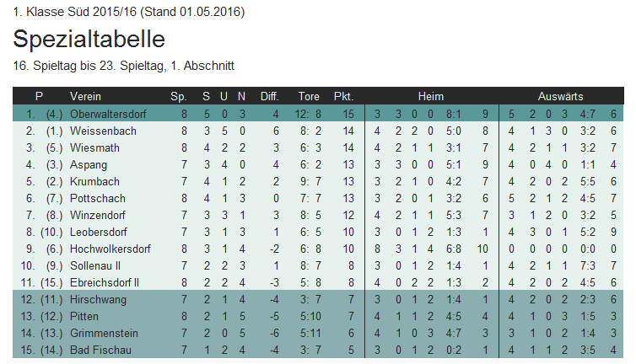
Task: Select the Weissenbach row
Action: 318,131
